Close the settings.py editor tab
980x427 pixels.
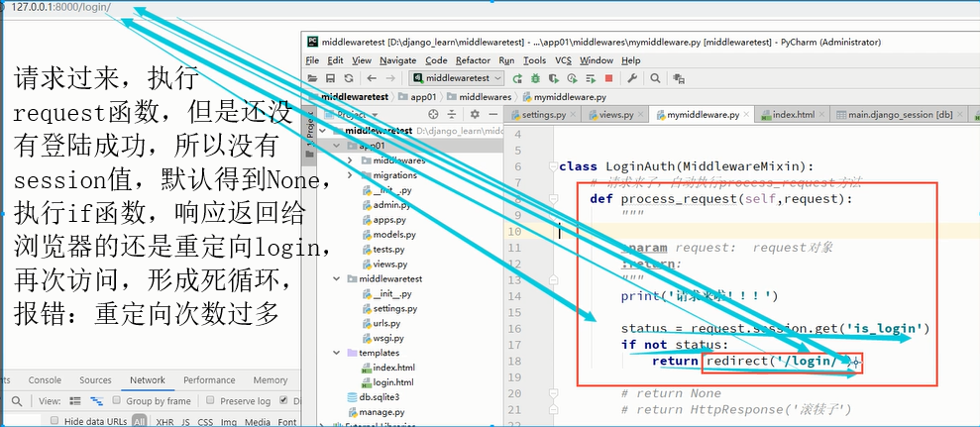click(x=575, y=115)
